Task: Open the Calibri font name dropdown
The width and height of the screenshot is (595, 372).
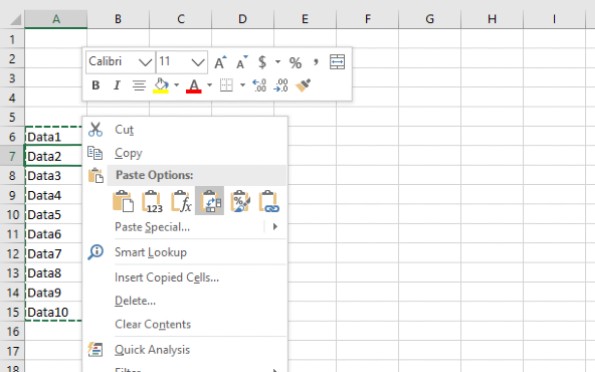Action: (145, 62)
